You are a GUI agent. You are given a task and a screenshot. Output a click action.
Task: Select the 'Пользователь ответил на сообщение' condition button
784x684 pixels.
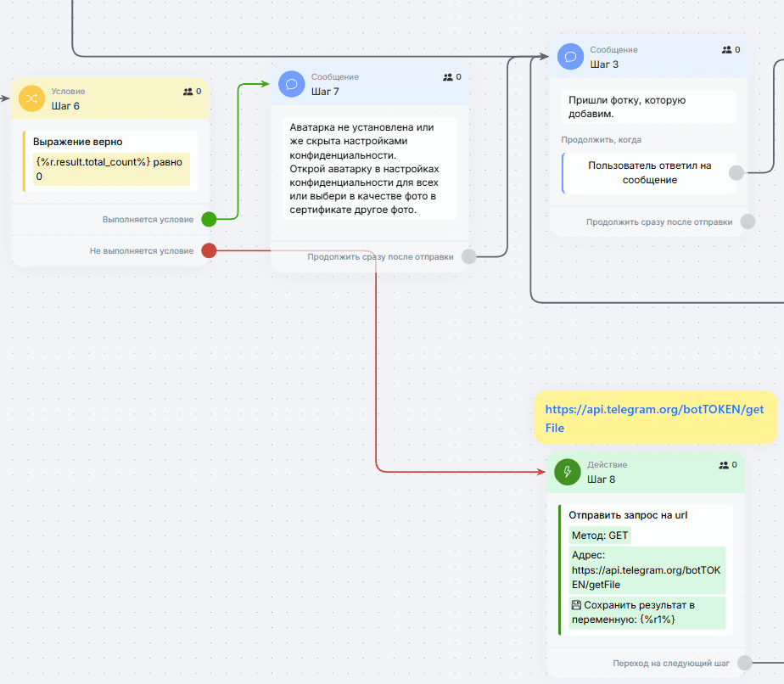[649, 173]
